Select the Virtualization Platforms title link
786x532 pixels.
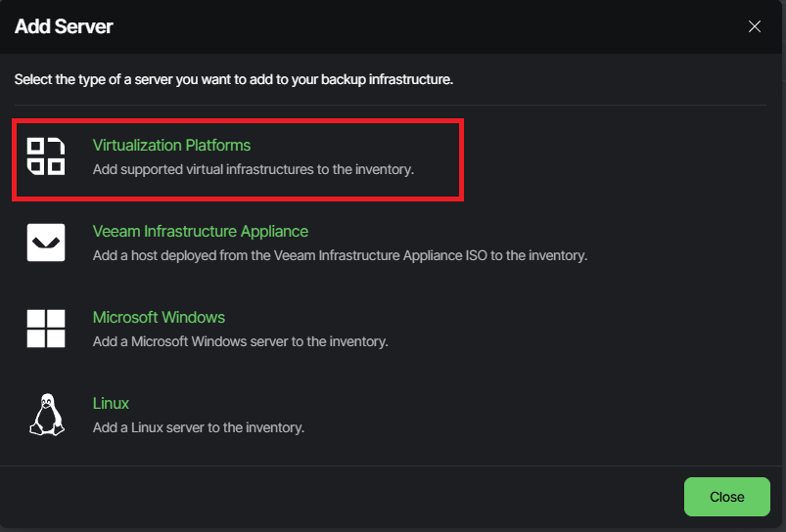tap(171, 145)
